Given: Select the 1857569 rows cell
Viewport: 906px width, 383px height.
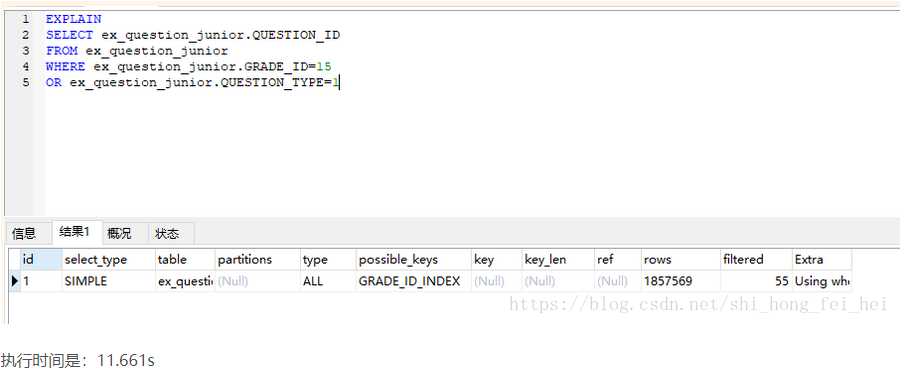Looking at the screenshot, I should click(x=681, y=281).
